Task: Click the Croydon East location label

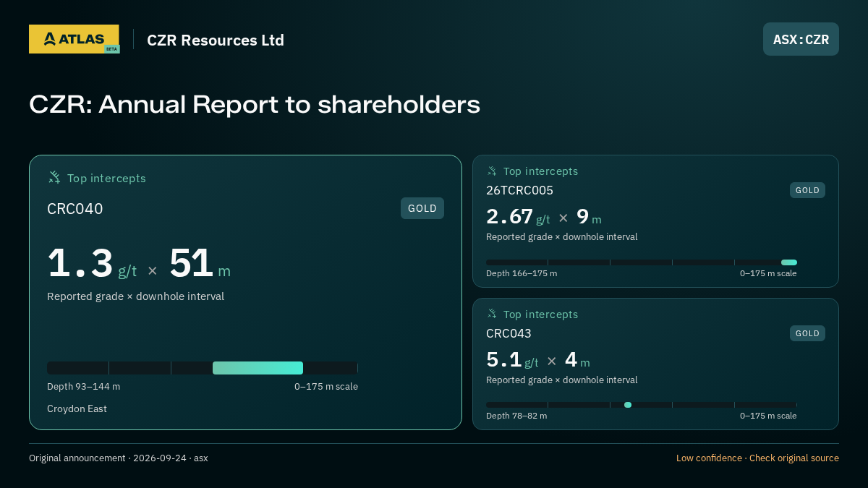Action: 77,408
